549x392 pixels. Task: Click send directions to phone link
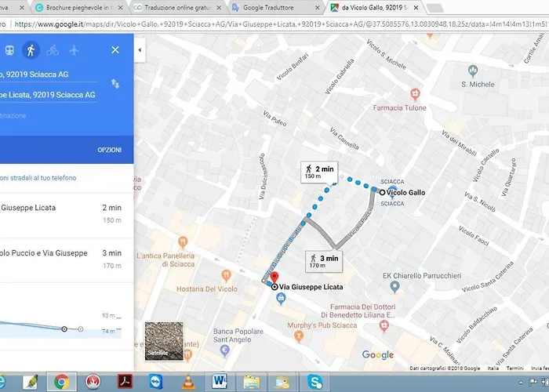[38, 178]
